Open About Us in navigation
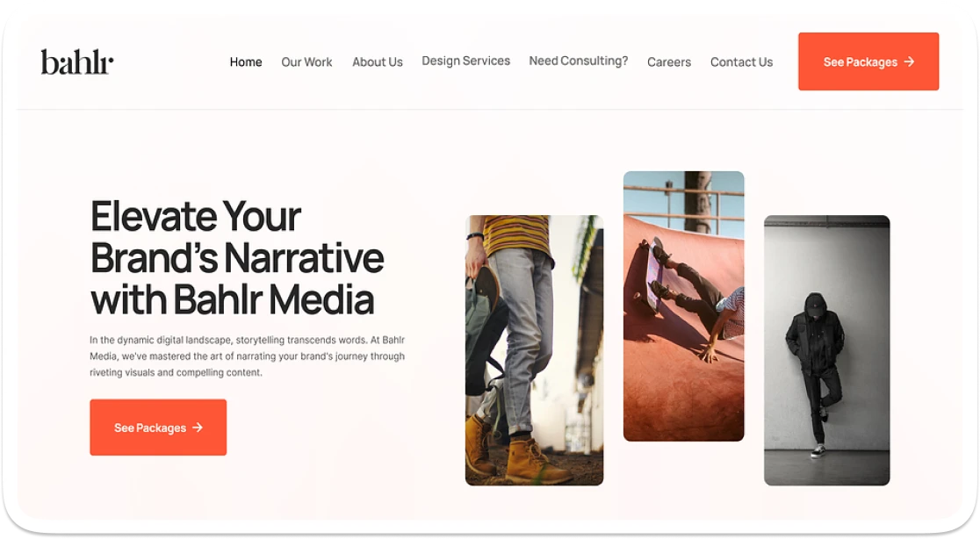This screenshot has width=980, height=539. point(377,61)
